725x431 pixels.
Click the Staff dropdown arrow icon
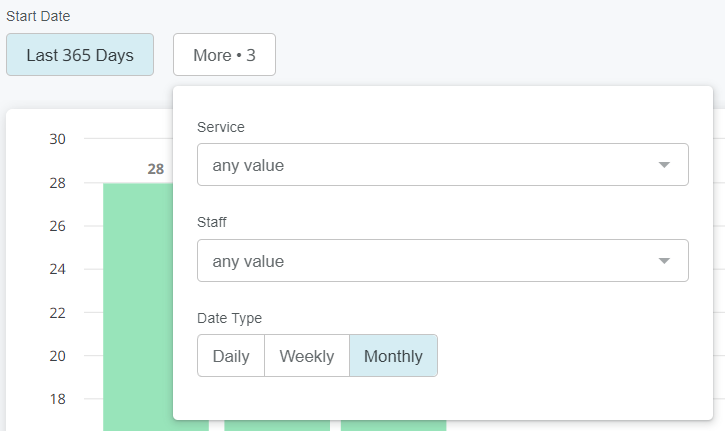click(x=664, y=261)
